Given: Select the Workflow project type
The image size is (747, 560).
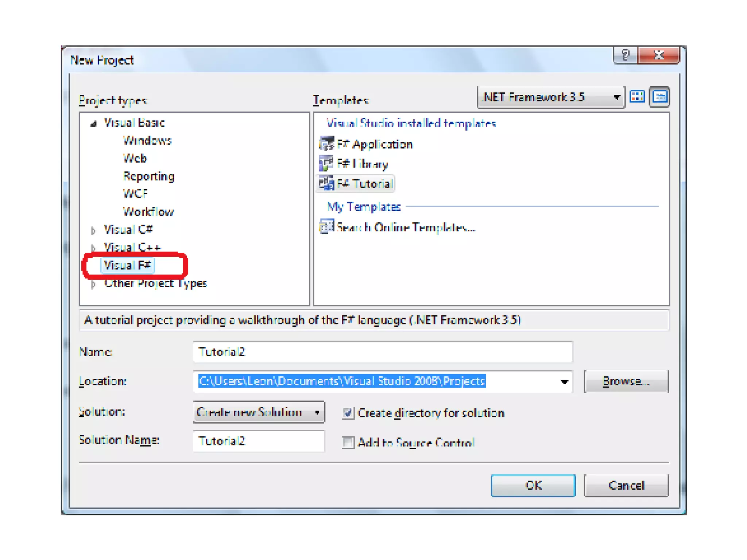Looking at the screenshot, I should 148,211.
